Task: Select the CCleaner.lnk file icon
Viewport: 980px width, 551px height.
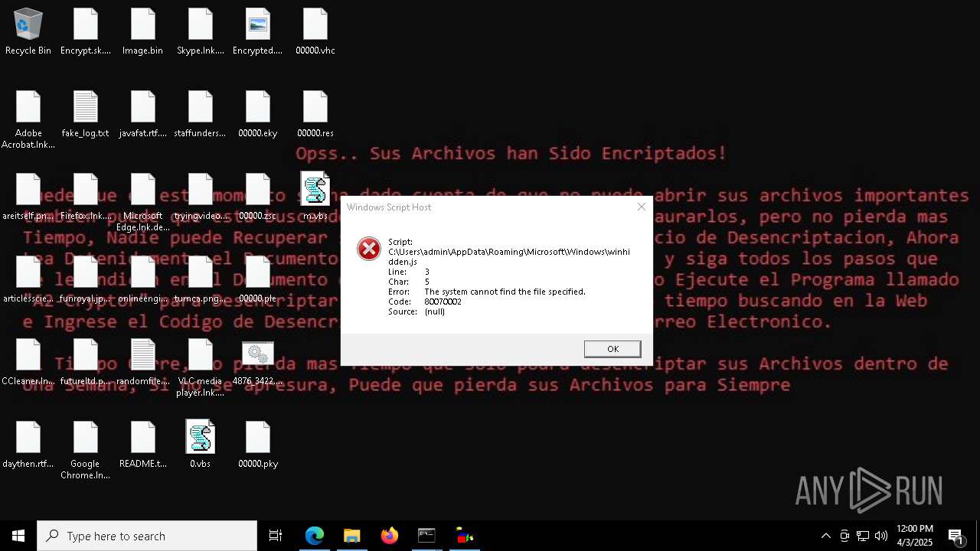Action: click(x=28, y=363)
